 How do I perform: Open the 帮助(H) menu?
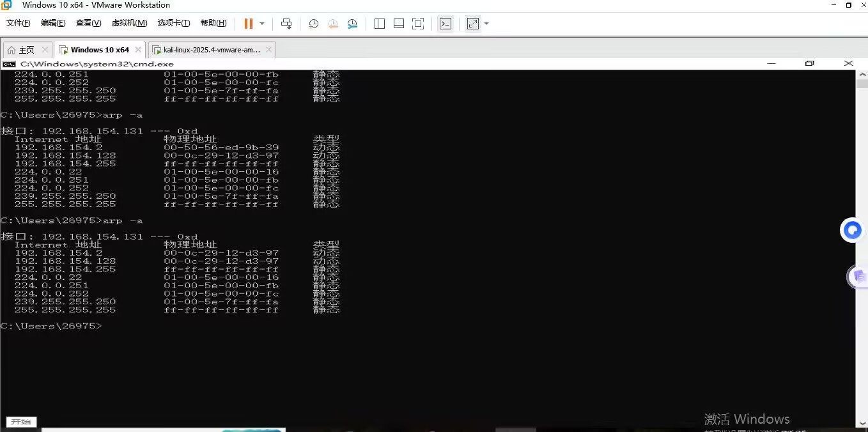(x=213, y=23)
